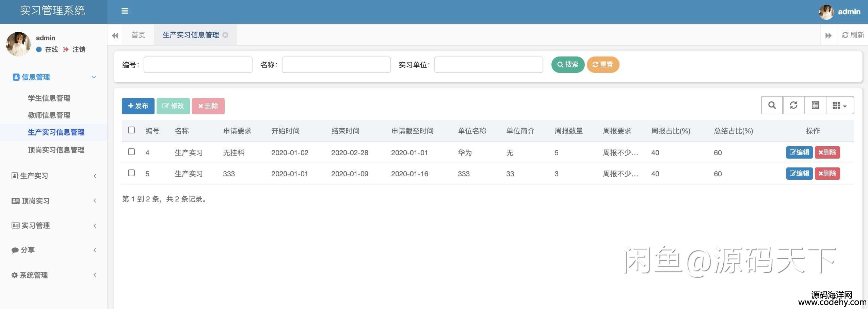This screenshot has height=309, width=868.
Task: Click the 开始时间 column header
Action: tap(285, 131)
